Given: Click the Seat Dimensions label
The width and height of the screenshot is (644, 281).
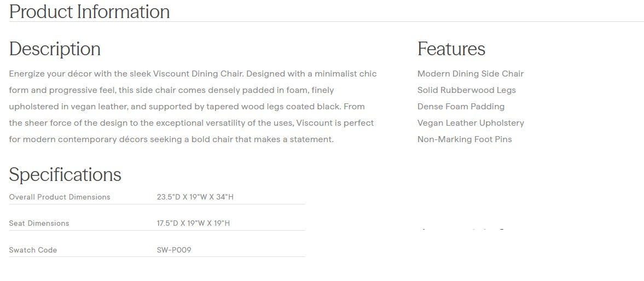Looking at the screenshot, I should (x=39, y=223).
